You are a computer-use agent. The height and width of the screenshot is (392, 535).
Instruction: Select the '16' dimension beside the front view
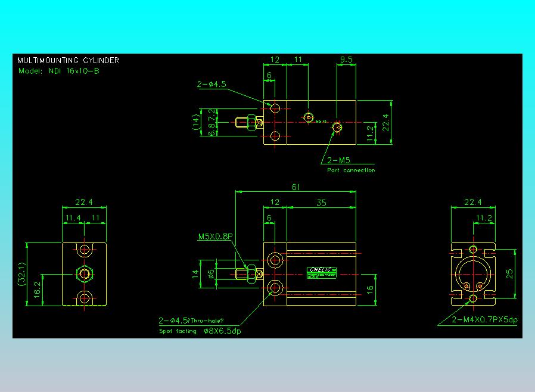coord(370,290)
